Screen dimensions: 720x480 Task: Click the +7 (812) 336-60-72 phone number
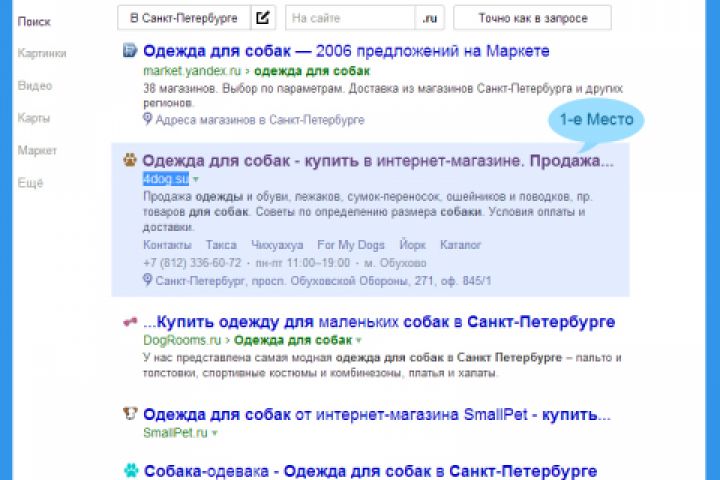click(x=192, y=263)
